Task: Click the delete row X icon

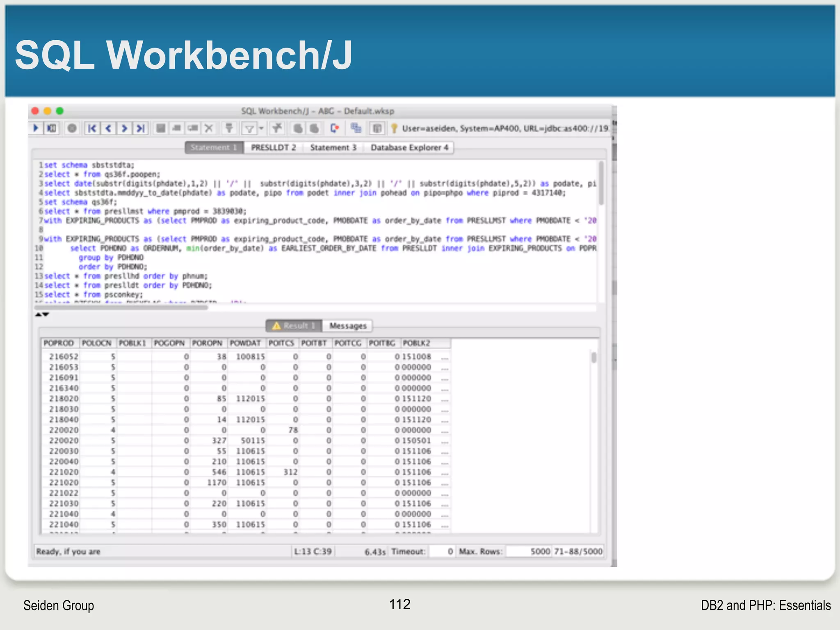Action: (209, 128)
